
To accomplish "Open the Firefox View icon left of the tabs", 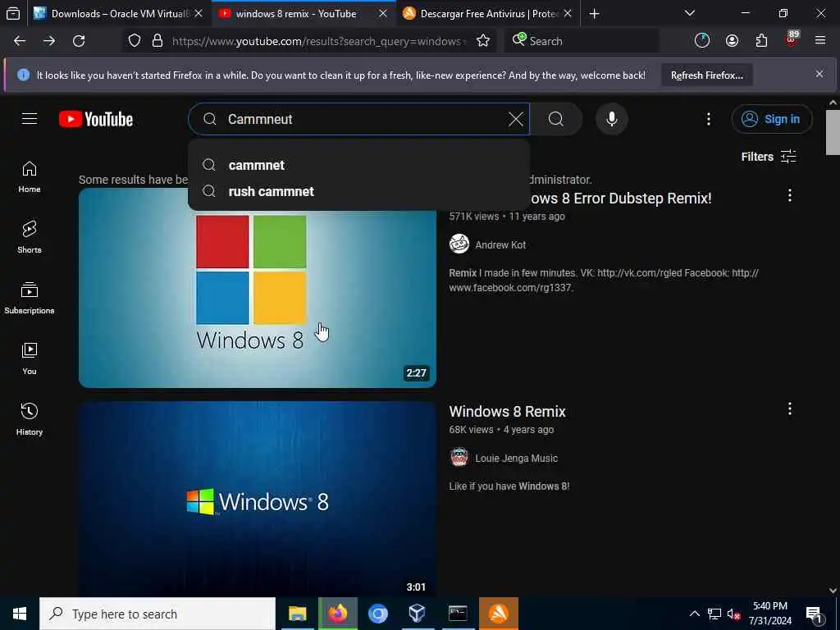I will 13,13.
